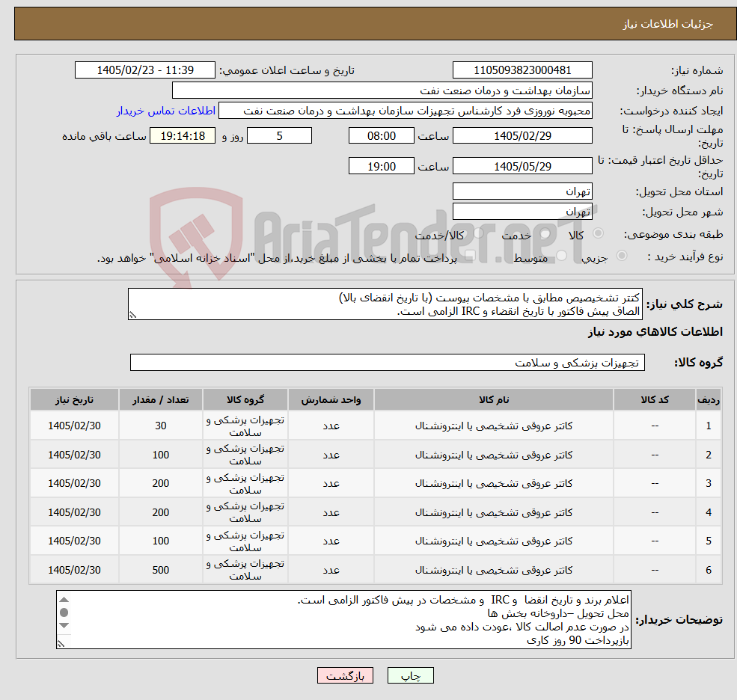The width and height of the screenshot is (737, 700).
Task: Click need date 1405/02/30 in row 3
Action: coord(74,483)
